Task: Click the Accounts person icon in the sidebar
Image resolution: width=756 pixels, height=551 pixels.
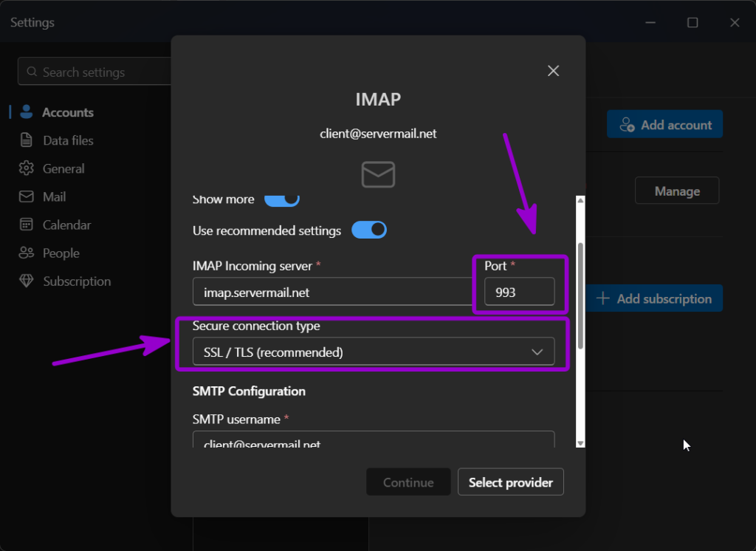Action: (27, 112)
